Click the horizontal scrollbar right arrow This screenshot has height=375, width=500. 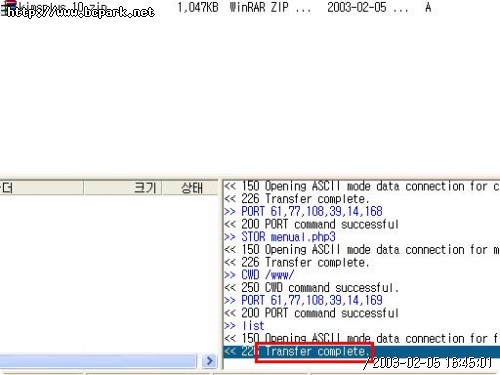point(209,361)
